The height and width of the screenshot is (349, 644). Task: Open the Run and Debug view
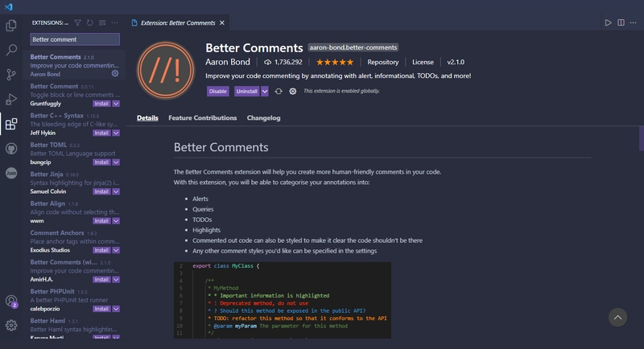(11, 99)
